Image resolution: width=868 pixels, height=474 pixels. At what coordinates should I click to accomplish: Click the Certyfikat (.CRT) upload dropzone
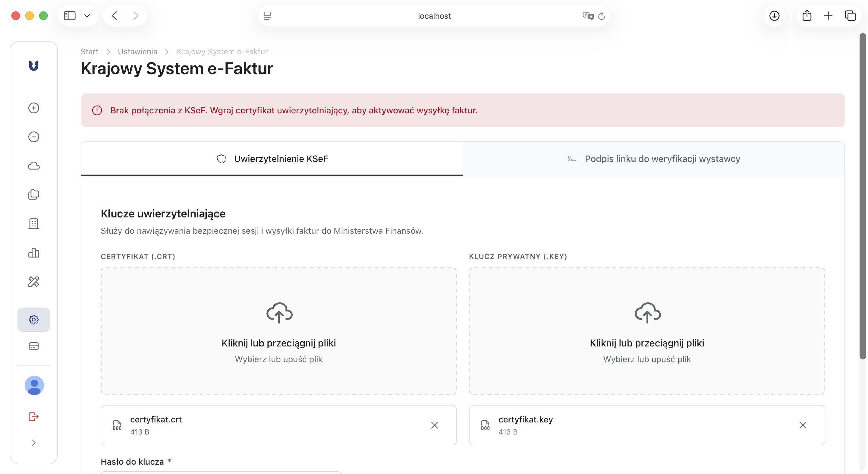279,331
